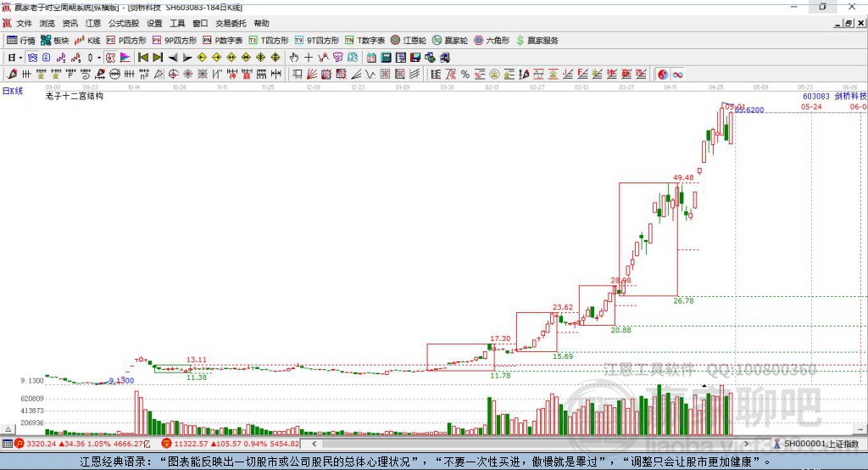Select the crosshair cursor tool
868x470 pixels.
[309, 58]
